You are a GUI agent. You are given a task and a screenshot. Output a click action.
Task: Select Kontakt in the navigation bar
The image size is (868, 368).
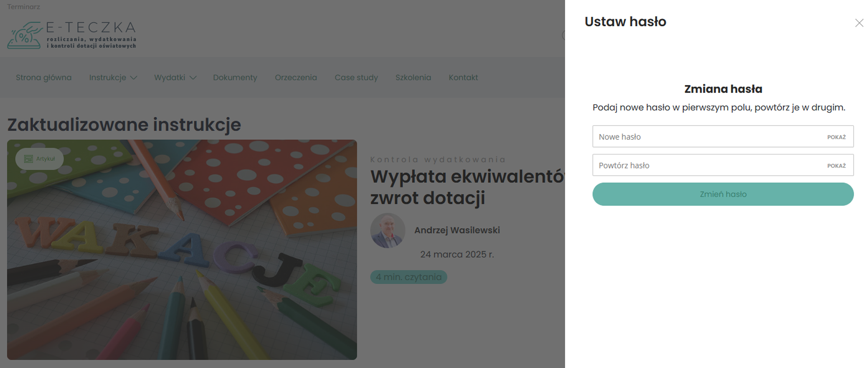click(x=463, y=77)
